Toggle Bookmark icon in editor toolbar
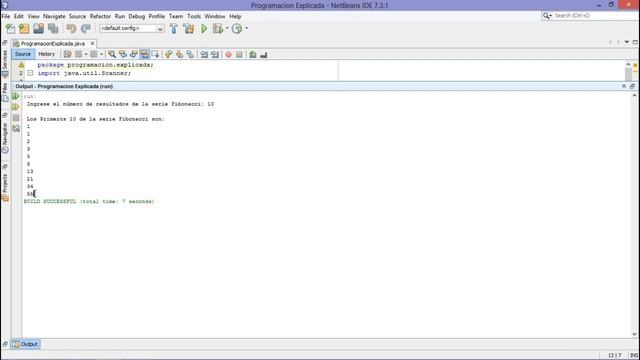The width and height of the screenshot is (640, 360). [190, 54]
